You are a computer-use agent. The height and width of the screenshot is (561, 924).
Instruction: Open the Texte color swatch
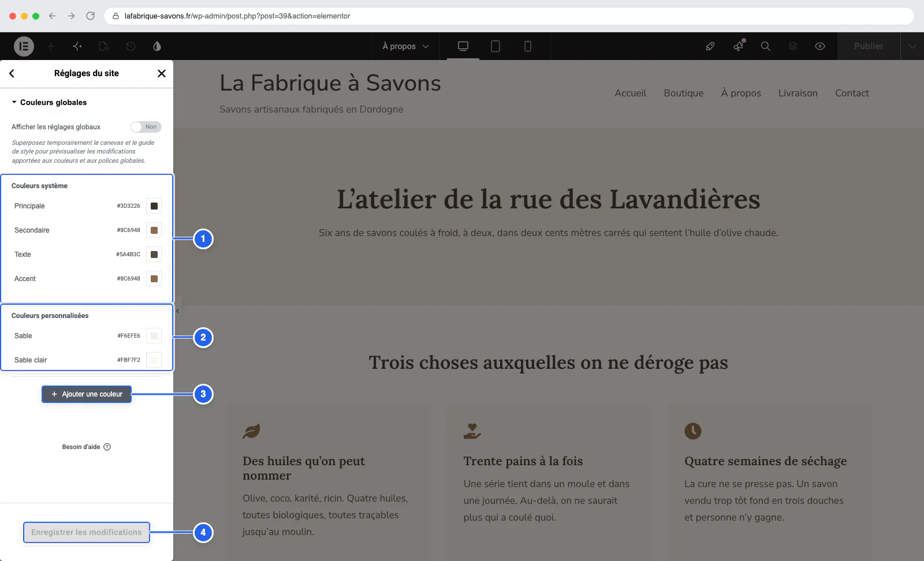[154, 255]
